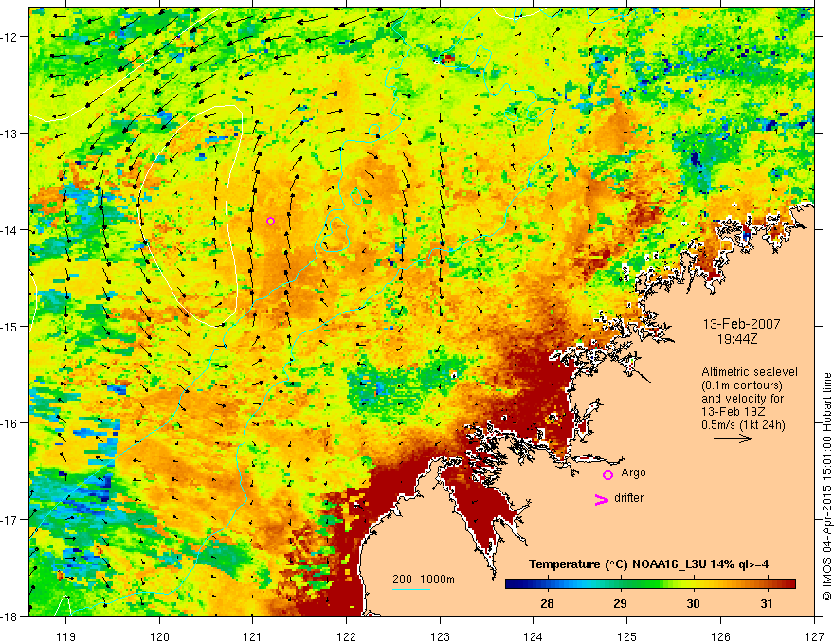Image resolution: width=834 pixels, height=644 pixels.
Task: Click latitude label -14
Action: click(10, 230)
